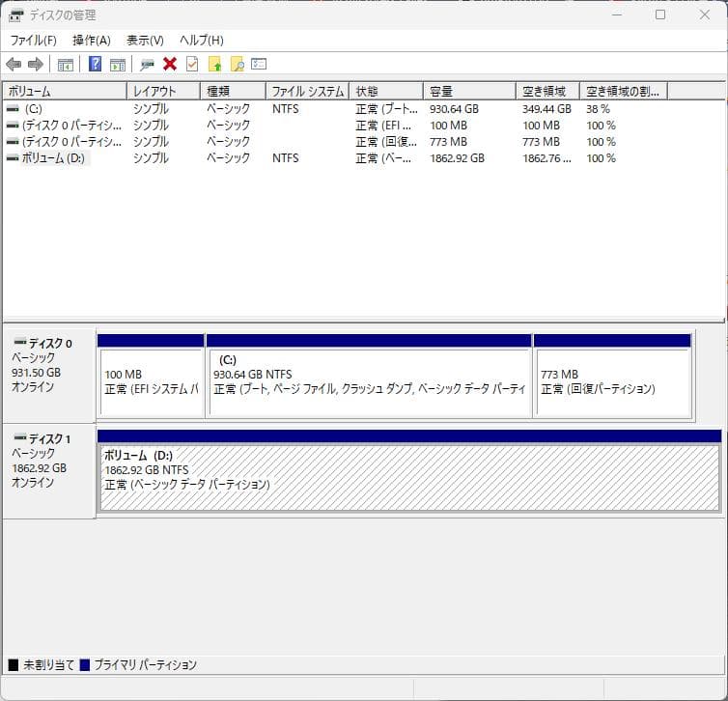Image resolution: width=728 pixels, height=701 pixels.
Task: Click the blue プライマリ パーティション legend swatch
Action: tap(85, 664)
